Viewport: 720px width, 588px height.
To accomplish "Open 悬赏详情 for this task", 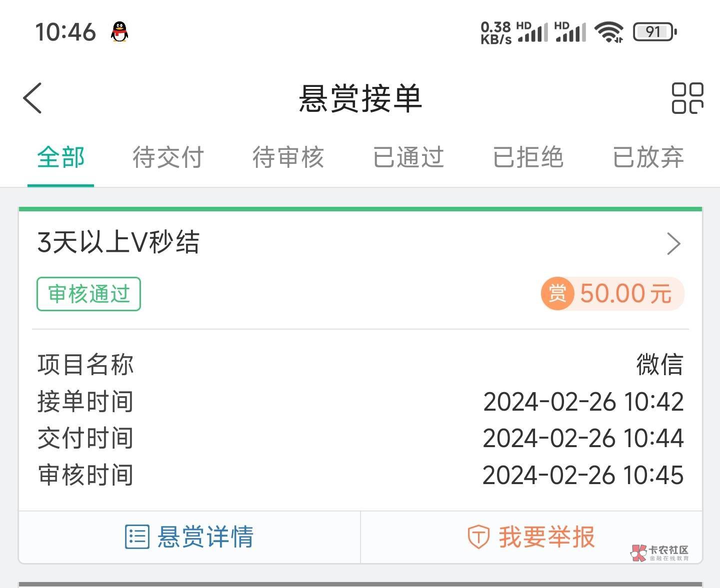I will coord(205,537).
